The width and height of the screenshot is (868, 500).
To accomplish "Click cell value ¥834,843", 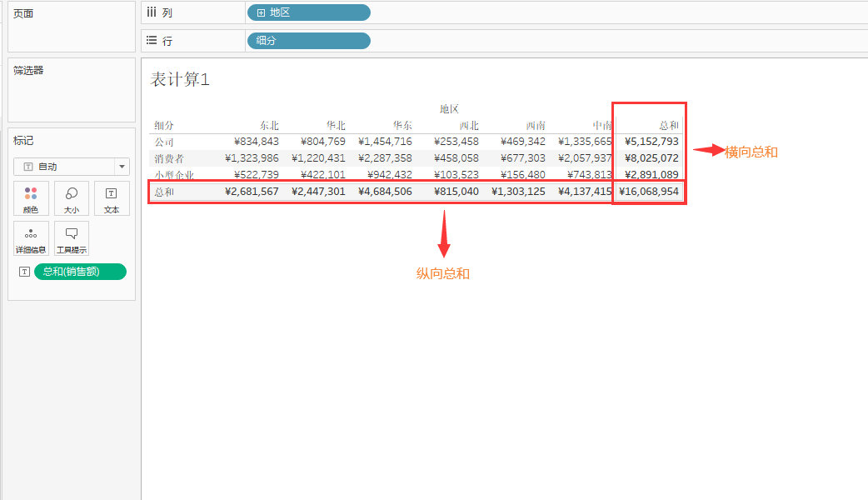I will (257, 142).
